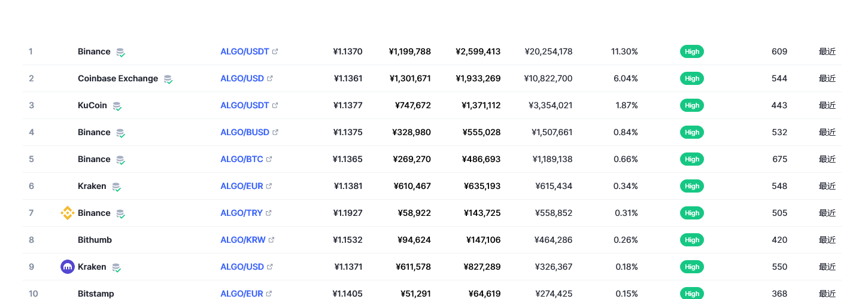Click price ¥1.1927 for ALGO/TRY

coord(348,213)
